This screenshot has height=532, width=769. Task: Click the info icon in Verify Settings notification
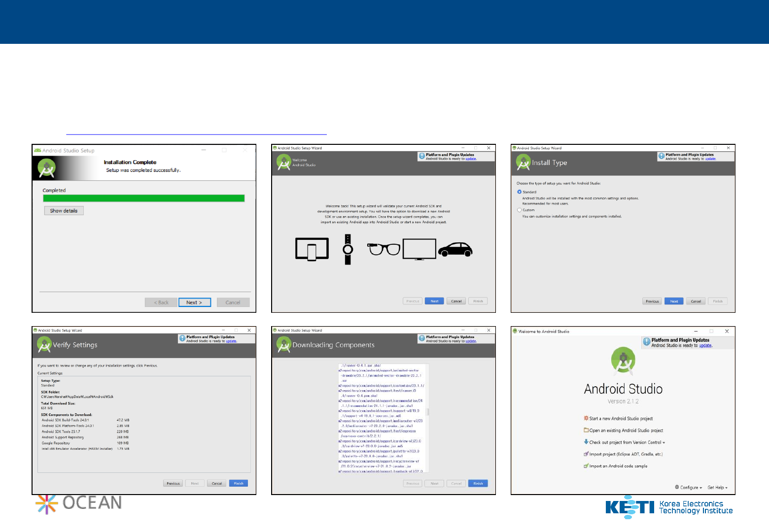182,338
